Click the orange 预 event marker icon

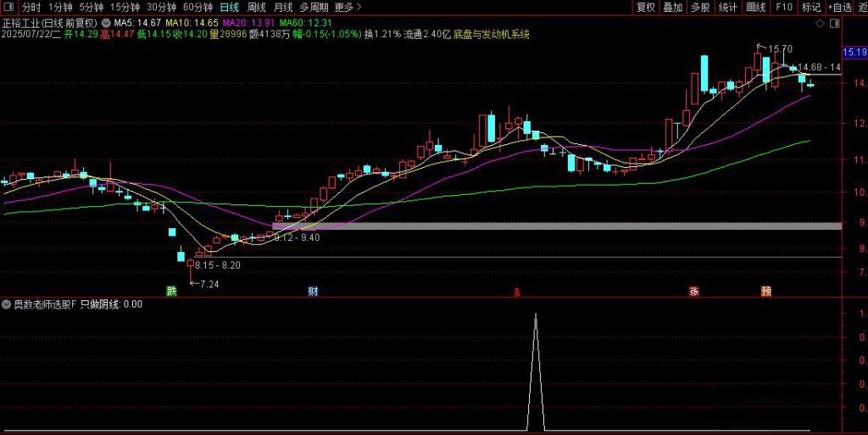[766, 291]
